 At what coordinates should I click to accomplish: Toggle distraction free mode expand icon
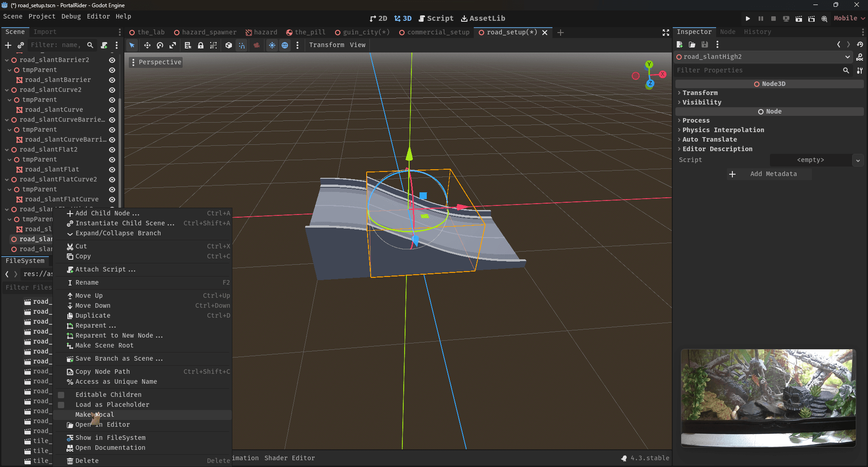[x=666, y=33]
